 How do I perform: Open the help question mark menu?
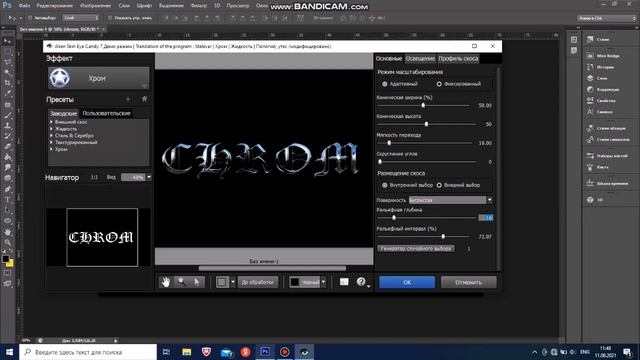pyautogui.click(x=361, y=282)
